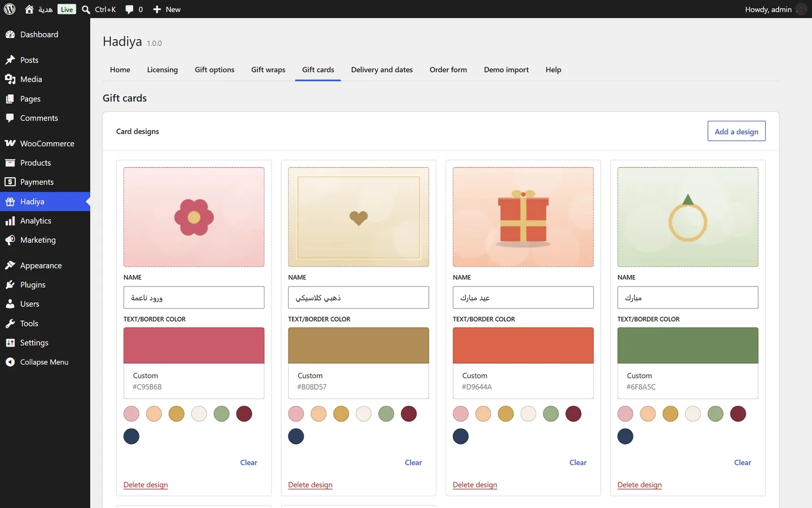812x508 pixels.
Task: Click the Marketing megaphone icon
Action: 10,240
